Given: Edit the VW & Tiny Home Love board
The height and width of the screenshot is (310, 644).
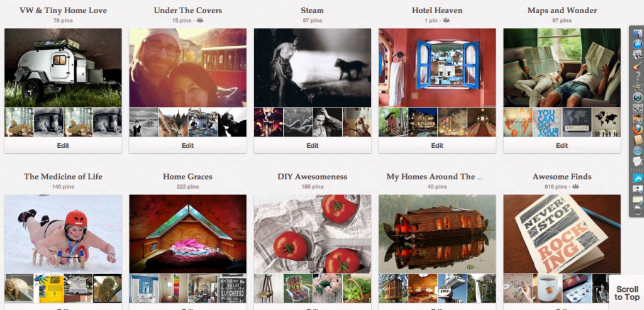Looking at the screenshot, I should [63, 145].
